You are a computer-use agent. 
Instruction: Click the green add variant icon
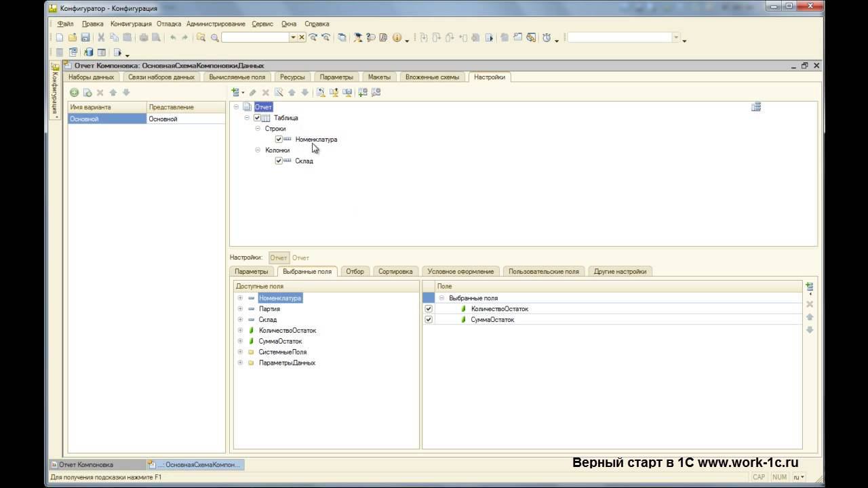click(75, 92)
